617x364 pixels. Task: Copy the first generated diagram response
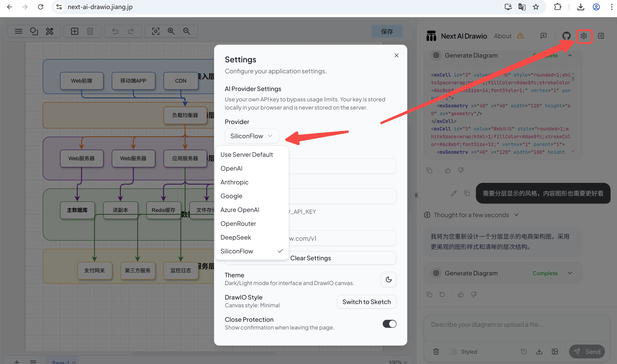pyautogui.click(x=429, y=170)
